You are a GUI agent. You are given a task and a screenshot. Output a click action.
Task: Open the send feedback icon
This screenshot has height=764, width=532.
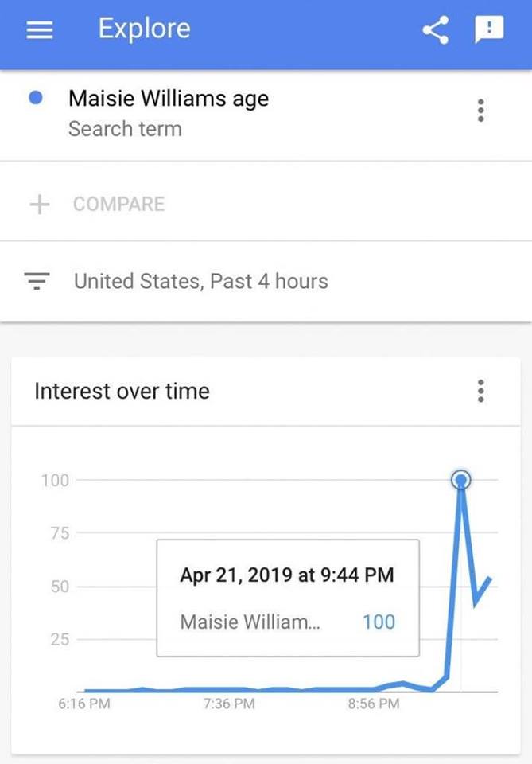pos(489,30)
